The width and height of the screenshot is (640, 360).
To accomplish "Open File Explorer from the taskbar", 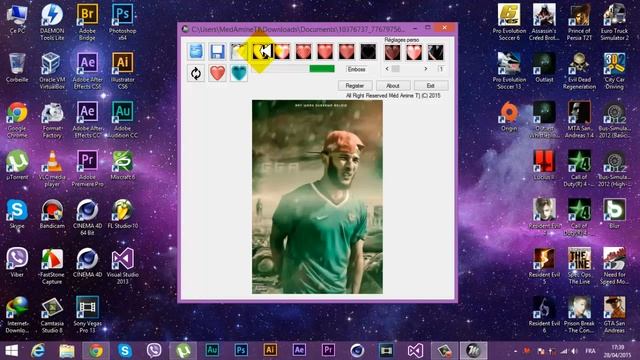I will [x=67, y=351].
